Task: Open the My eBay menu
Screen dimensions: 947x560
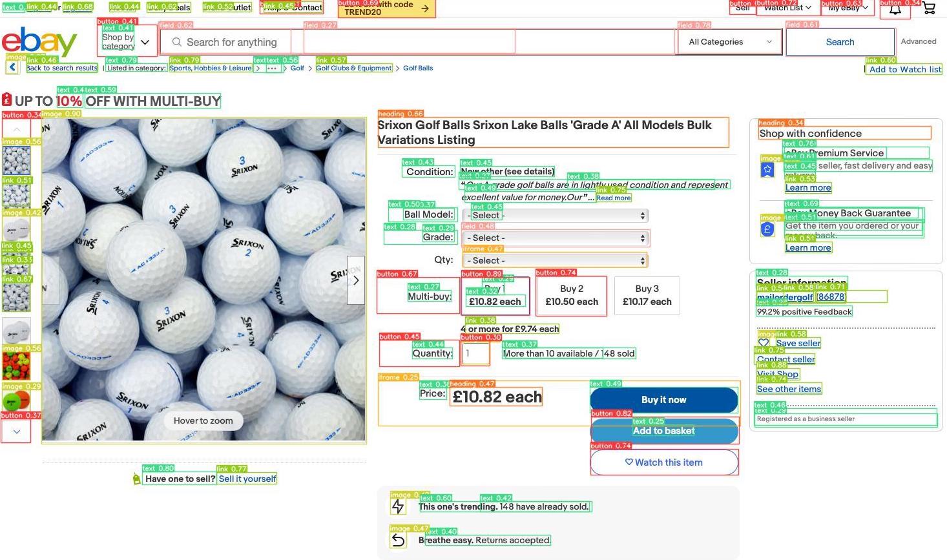Action: (x=847, y=8)
